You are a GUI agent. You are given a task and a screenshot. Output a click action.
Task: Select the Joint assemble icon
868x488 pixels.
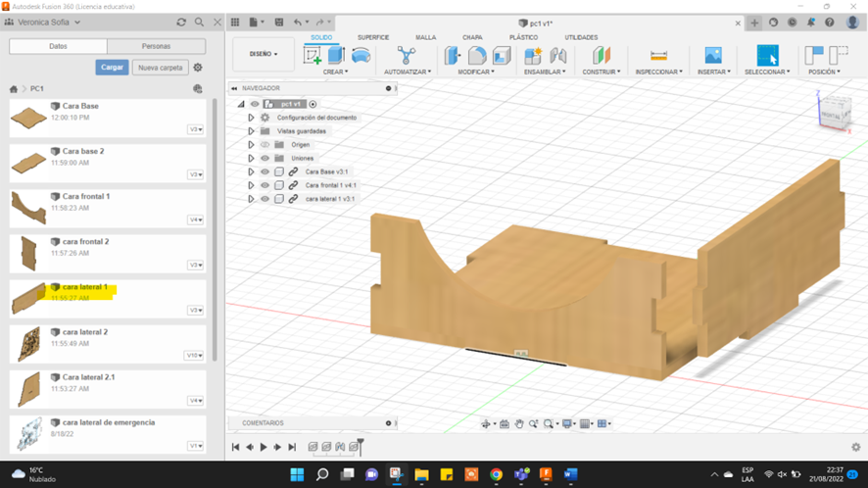558,56
